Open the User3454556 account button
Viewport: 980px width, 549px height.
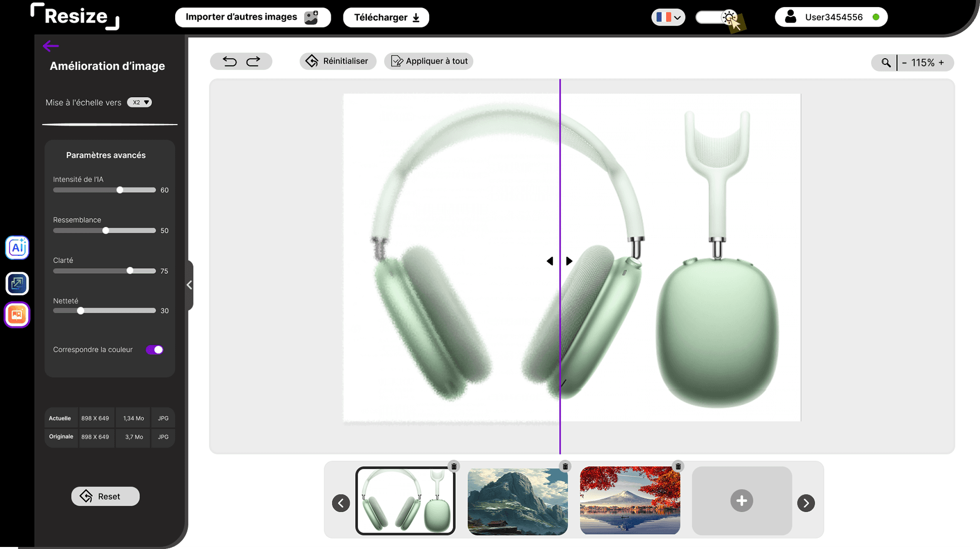(831, 17)
